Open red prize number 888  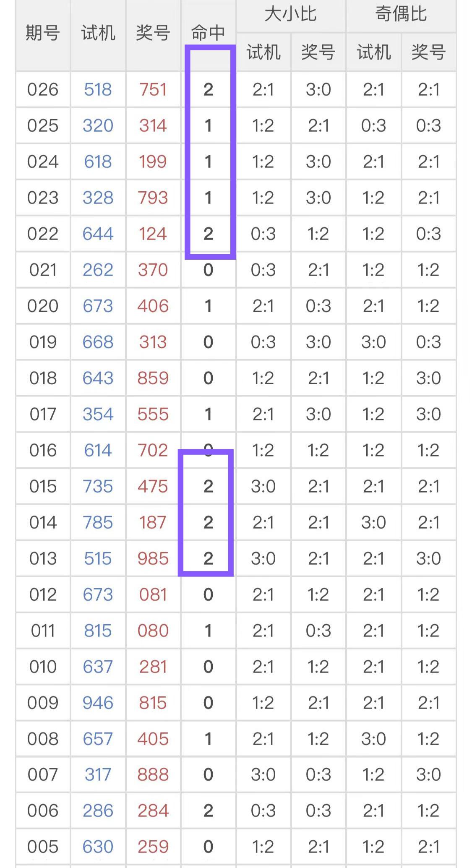pos(153,774)
